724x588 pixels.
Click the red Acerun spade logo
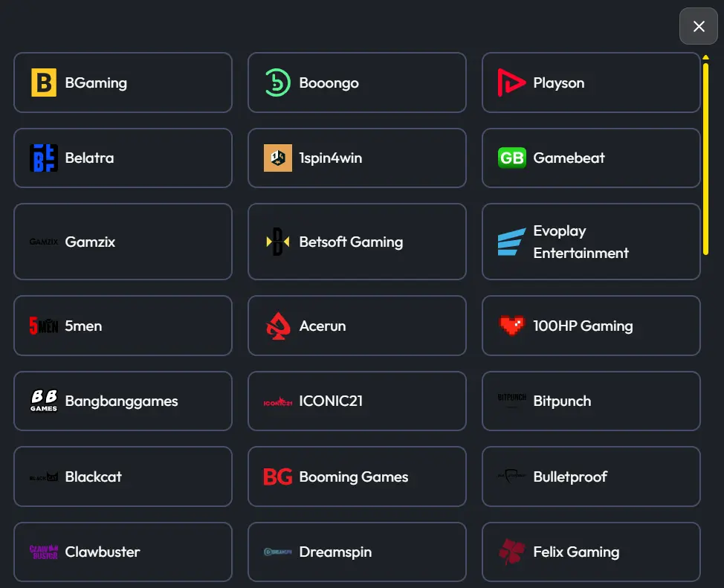[x=278, y=326]
